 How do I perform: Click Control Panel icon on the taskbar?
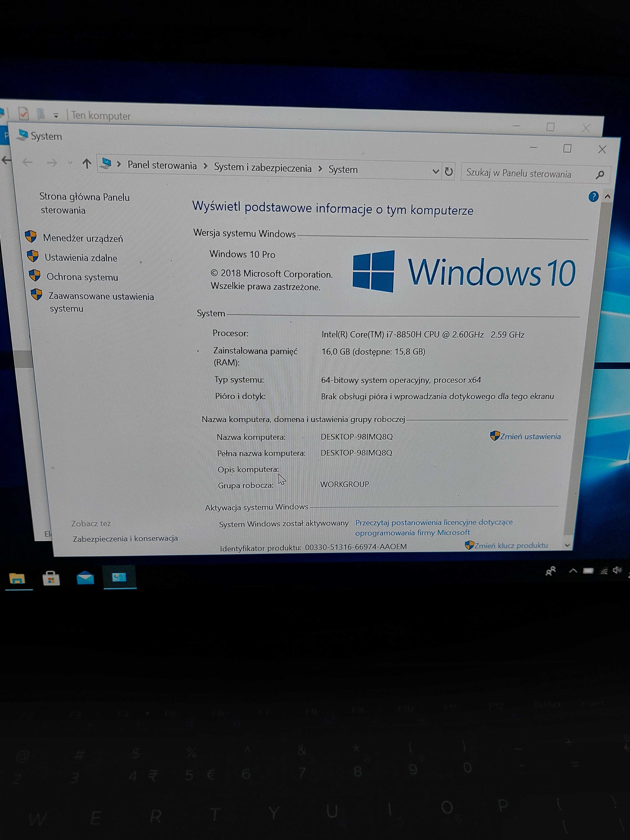pyautogui.click(x=119, y=577)
